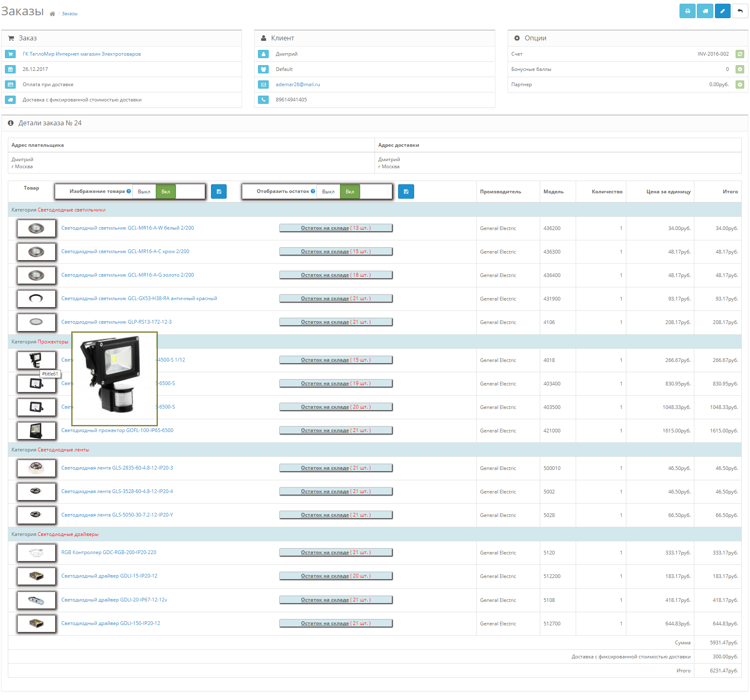Screen dimensions: 750x700
Task: Click the Сумма value 5931.47руб.
Action: pyautogui.click(x=724, y=643)
